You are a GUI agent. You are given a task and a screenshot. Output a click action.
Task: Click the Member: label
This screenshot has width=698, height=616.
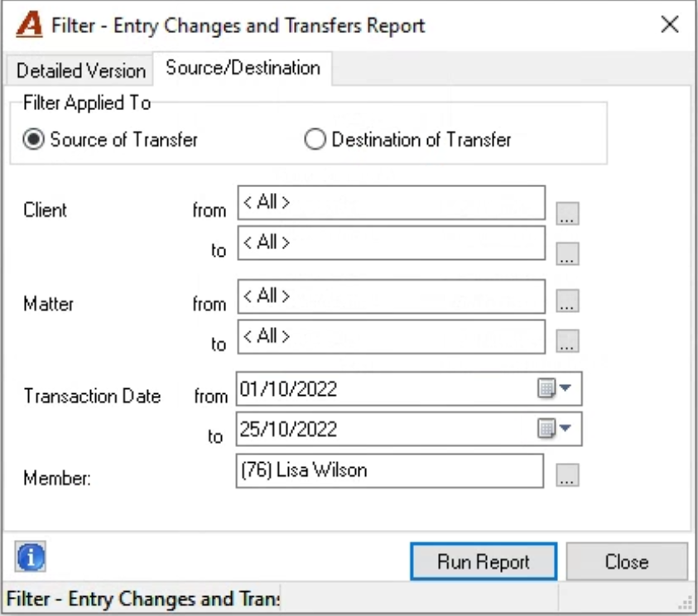57,478
